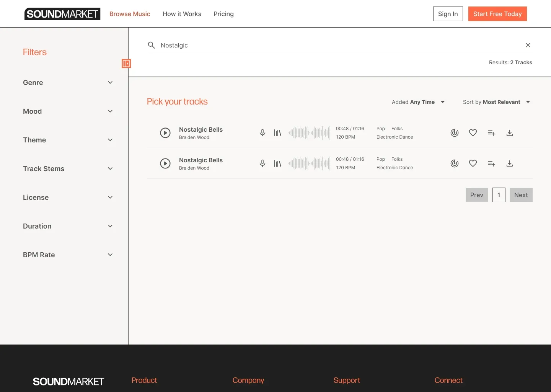This screenshot has height=392, width=551.
Task: Favorite the second Nostalgic Bells track
Action: (473, 163)
